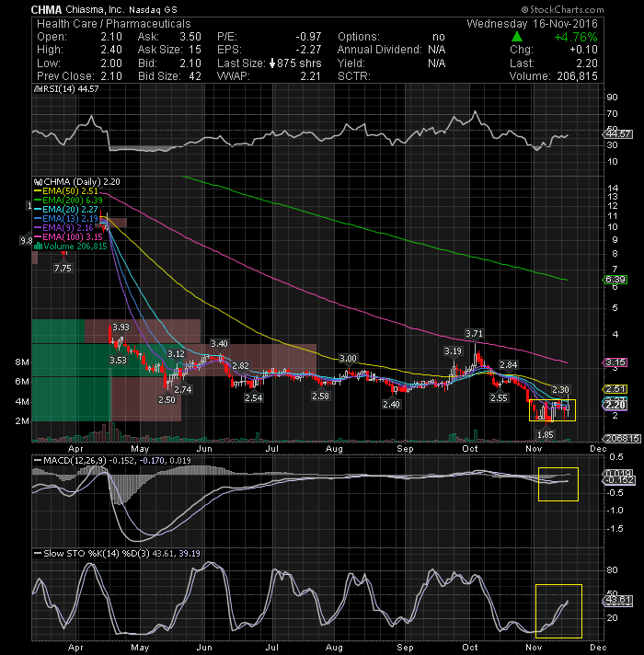
Task: Click the small icon before RSI(14) label
Action: point(38,89)
